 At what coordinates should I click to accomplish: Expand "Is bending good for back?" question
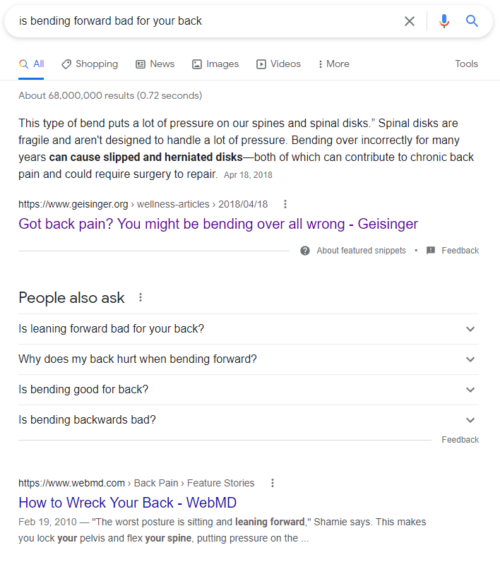tap(248, 390)
